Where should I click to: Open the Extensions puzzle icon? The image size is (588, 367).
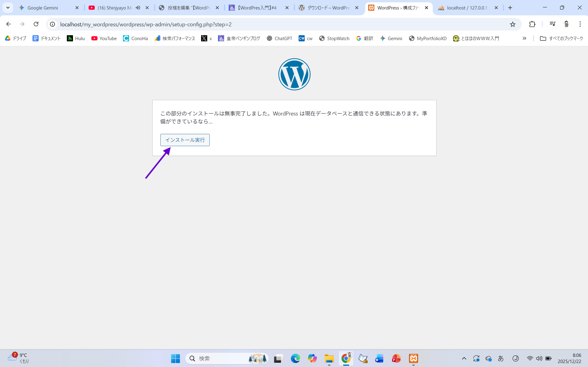coord(532,24)
